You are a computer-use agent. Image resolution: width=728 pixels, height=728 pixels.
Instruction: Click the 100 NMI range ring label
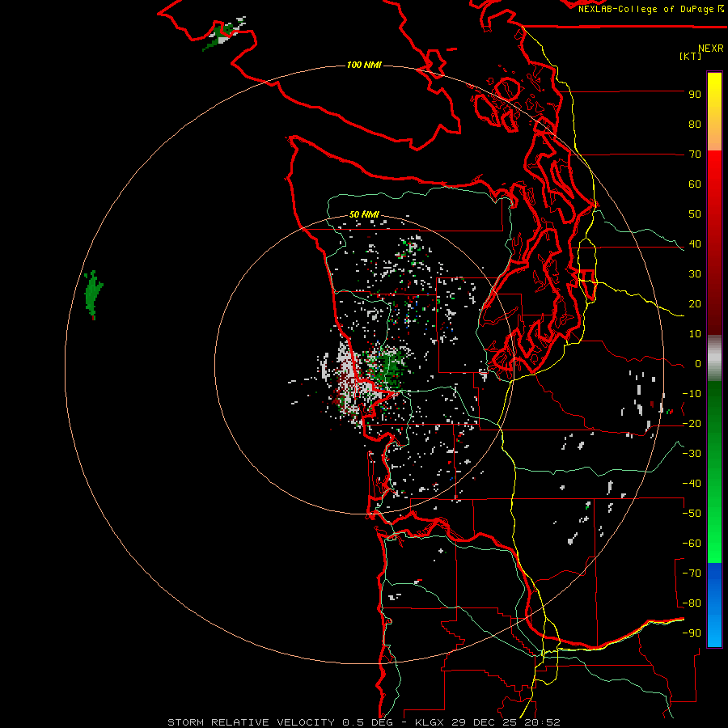(x=364, y=65)
